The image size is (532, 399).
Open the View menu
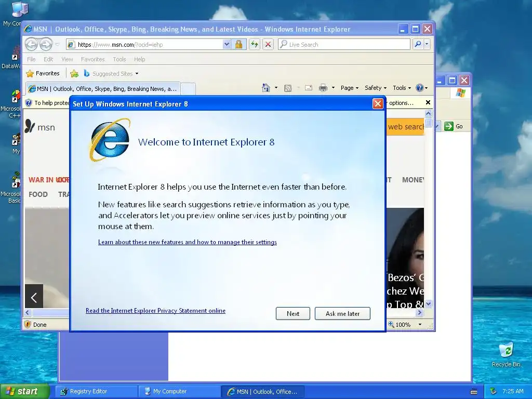[x=67, y=59]
